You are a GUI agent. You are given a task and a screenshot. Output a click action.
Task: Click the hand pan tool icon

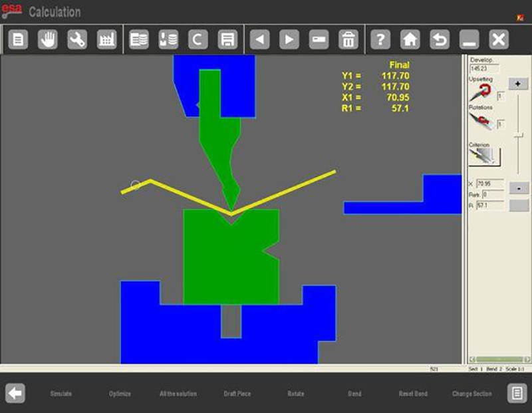[x=48, y=40]
